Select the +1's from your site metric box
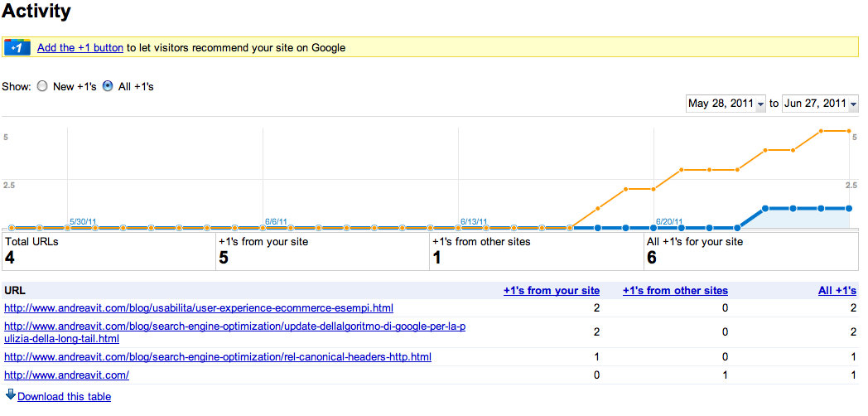This screenshot has height=416, width=868. (322, 251)
